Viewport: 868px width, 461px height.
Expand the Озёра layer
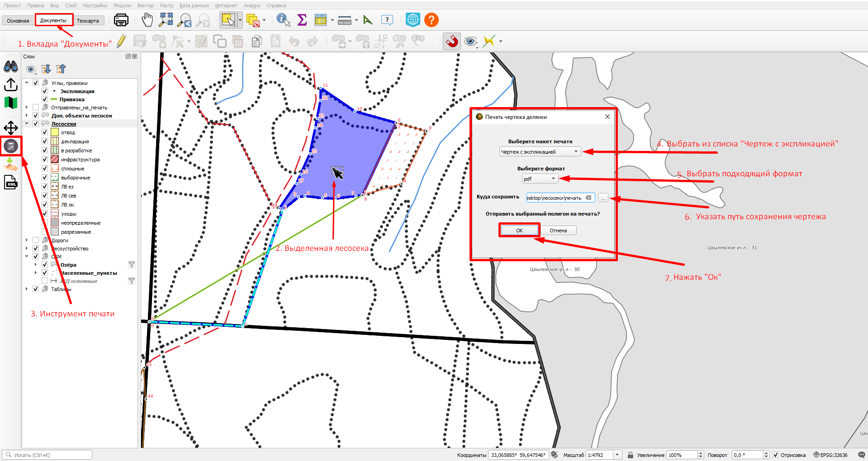[36, 265]
